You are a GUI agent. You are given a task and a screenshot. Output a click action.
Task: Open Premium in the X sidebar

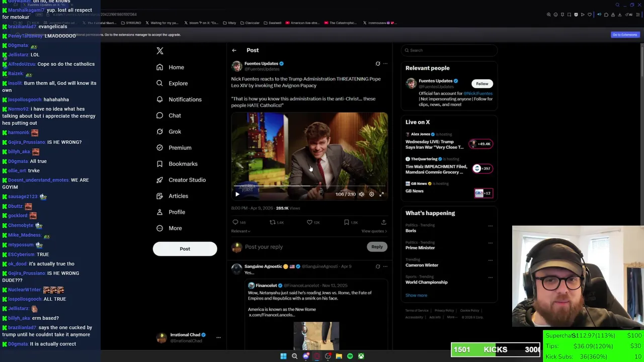[174, 148]
